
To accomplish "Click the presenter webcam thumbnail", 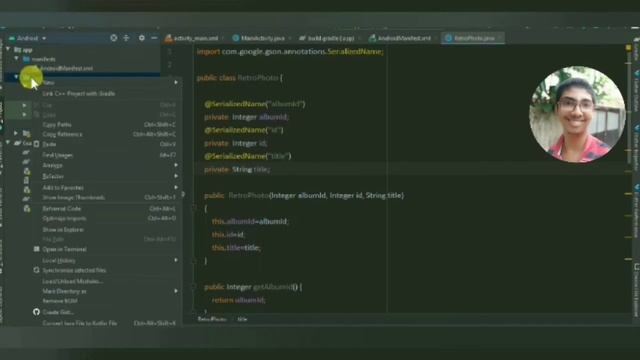I will pos(577,114).
